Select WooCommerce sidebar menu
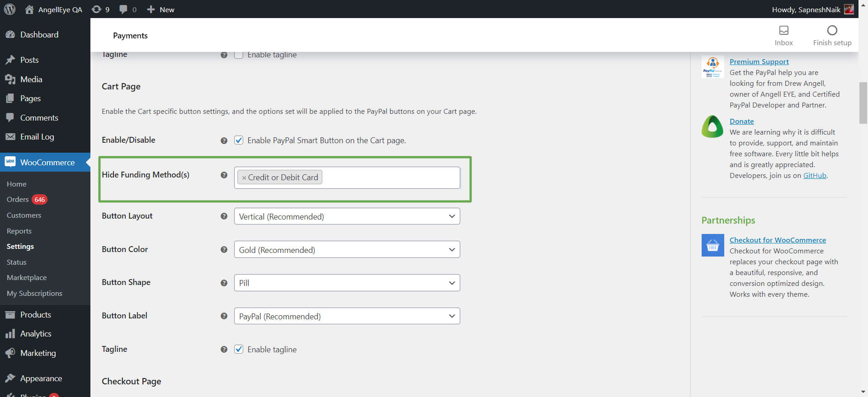The height and width of the screenshot is (397, 868). [x=45, y=162]
